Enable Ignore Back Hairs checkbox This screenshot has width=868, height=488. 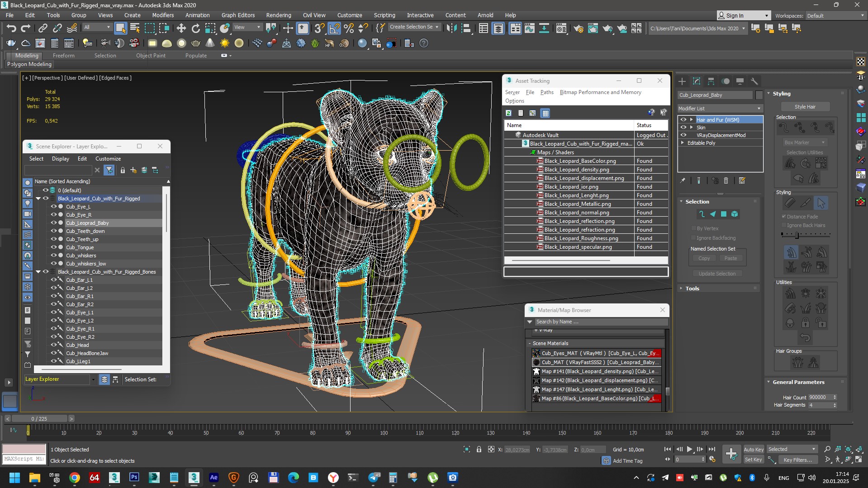click(x=784, y=225)
